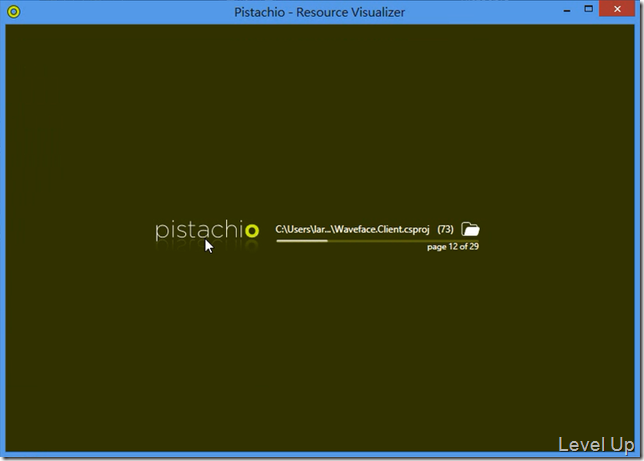644x461 pixels.
Task: Click the Pistachio app icon in title bar
Action: [14, 12]
